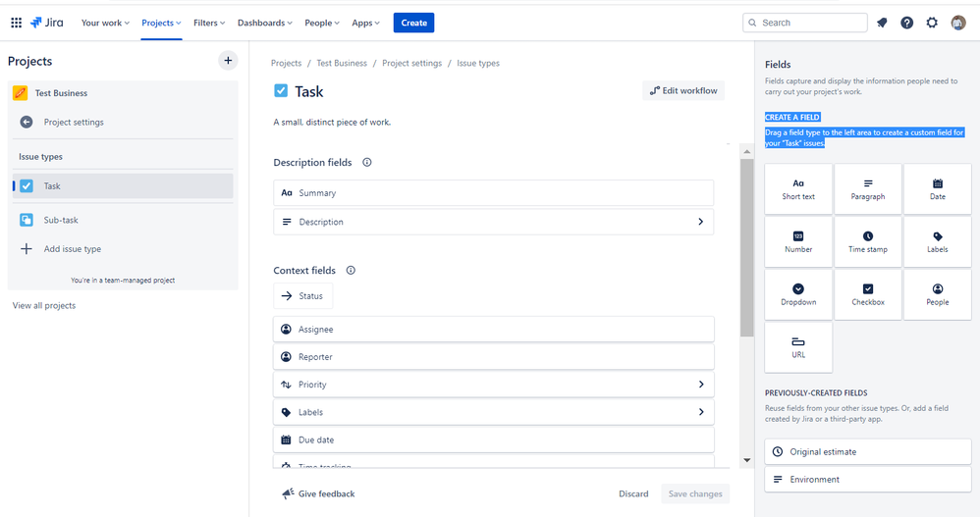Click the Search input field

click(805, 23)
